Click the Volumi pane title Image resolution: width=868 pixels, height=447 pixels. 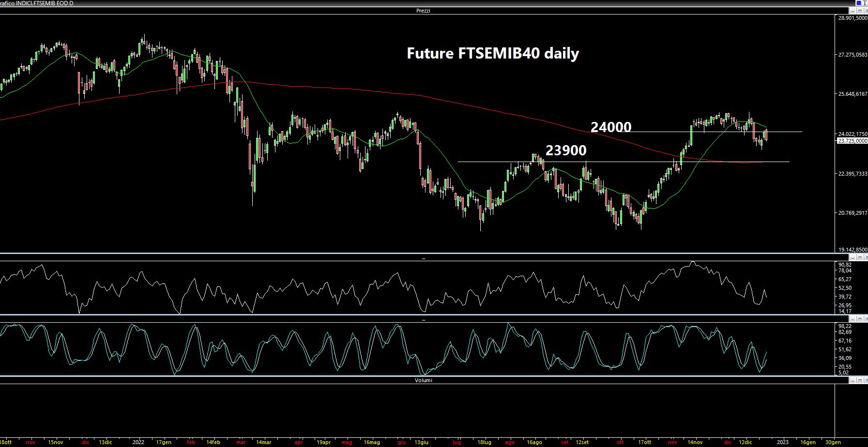[x=424, y=380]
